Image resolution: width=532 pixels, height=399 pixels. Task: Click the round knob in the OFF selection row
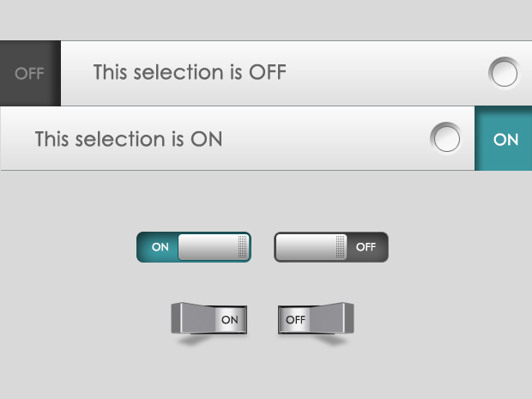[504, 73]
